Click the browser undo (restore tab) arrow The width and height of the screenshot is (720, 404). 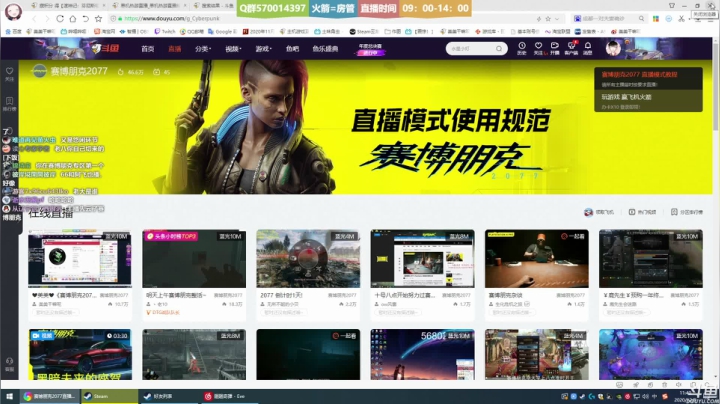85,19
